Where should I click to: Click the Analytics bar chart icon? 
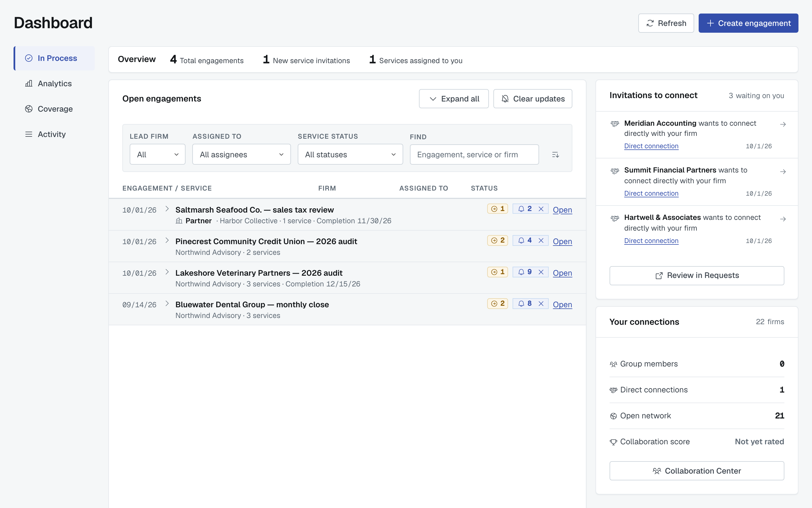pos(29,83)
